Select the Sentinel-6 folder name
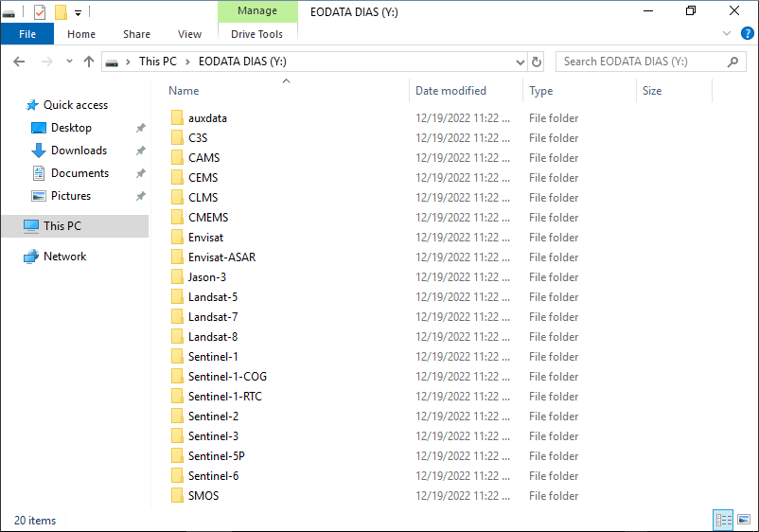Viewport: 759px width, 532px height. coord(214,475)
